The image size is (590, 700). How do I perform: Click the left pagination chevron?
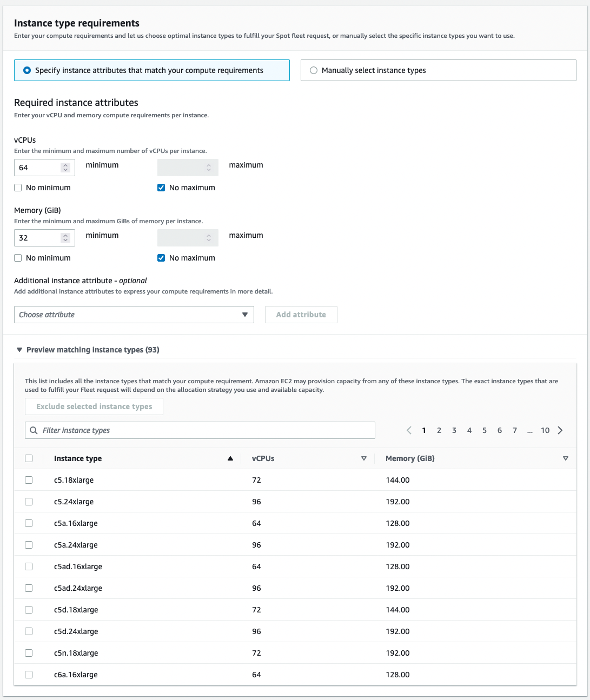[409, 430]
